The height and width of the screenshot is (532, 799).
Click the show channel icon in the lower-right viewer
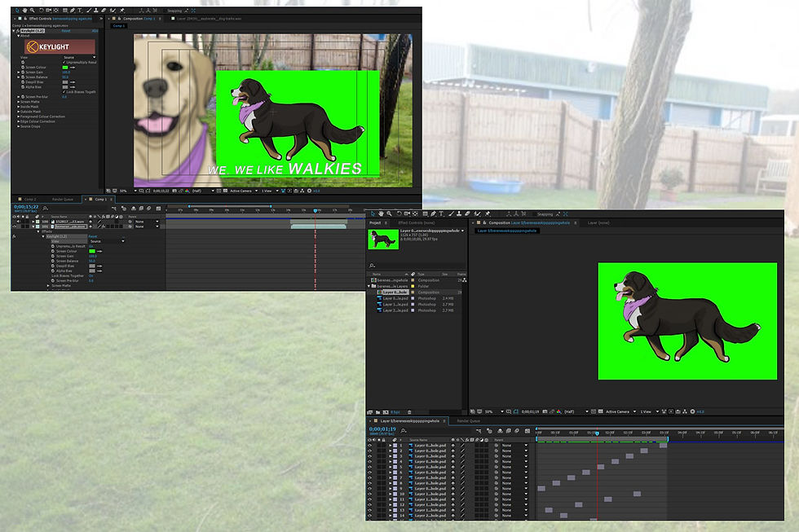click(x=558, y=411)
